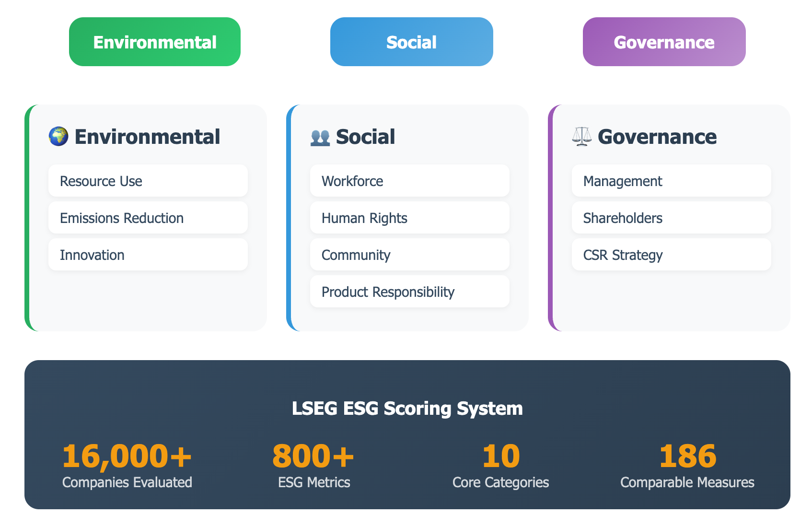Click the CSR Strategy item
The width and height of the screenshot is (812, 515).
click(671, 255)
